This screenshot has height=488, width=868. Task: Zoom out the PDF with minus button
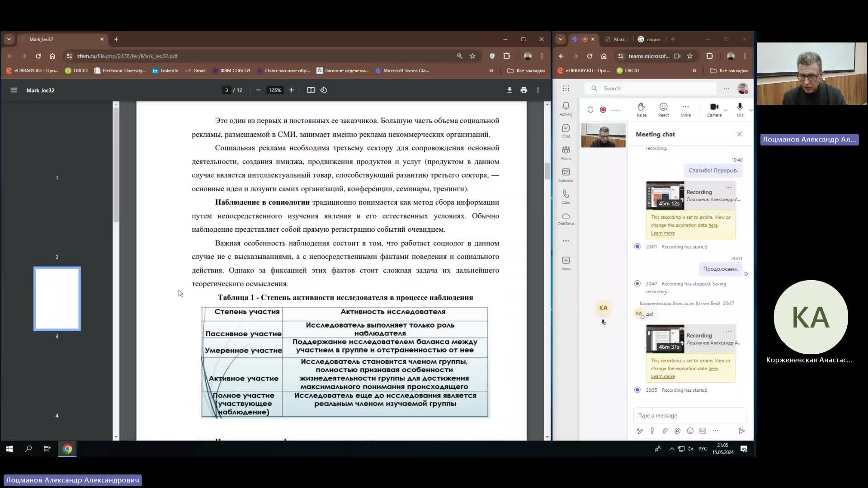click(x=259, y=90)
